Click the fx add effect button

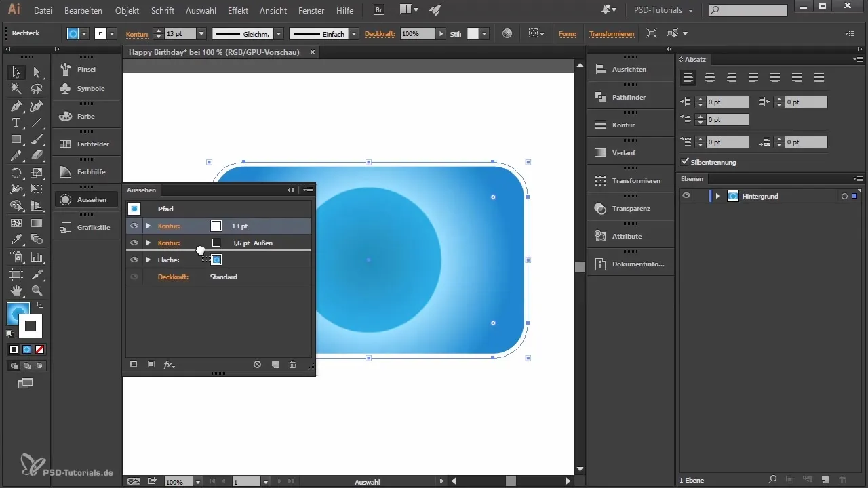tap(169, 365)
